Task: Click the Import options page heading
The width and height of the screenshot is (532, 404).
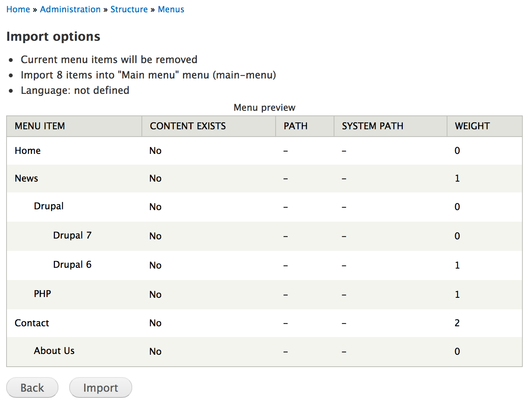Action: click(x=53, y=36)
